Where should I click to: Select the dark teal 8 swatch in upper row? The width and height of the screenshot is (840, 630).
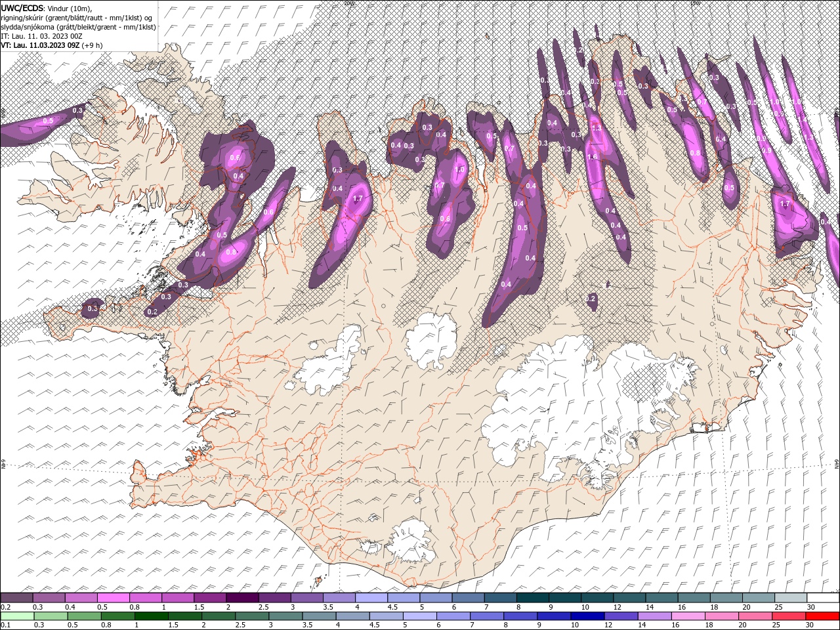[x=533, y=597]
